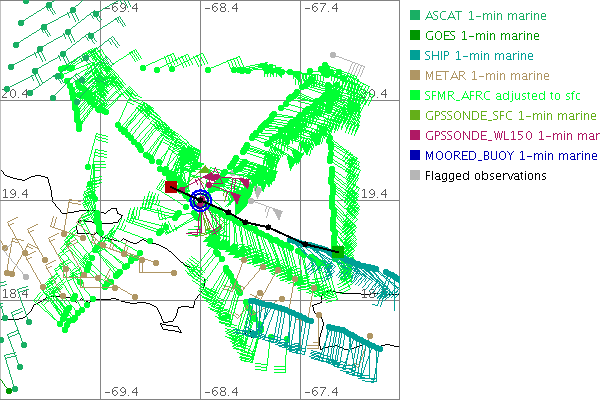This screenshot has width=600, height=400.
Task: Click the "METAR 1-min marine" legend label
Action: tap(487, 76)
